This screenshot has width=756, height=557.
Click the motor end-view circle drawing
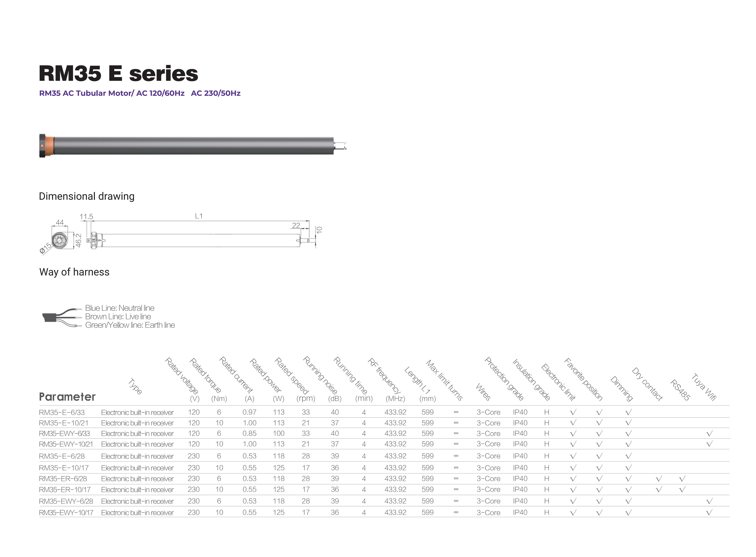click(x=60, y=240)
